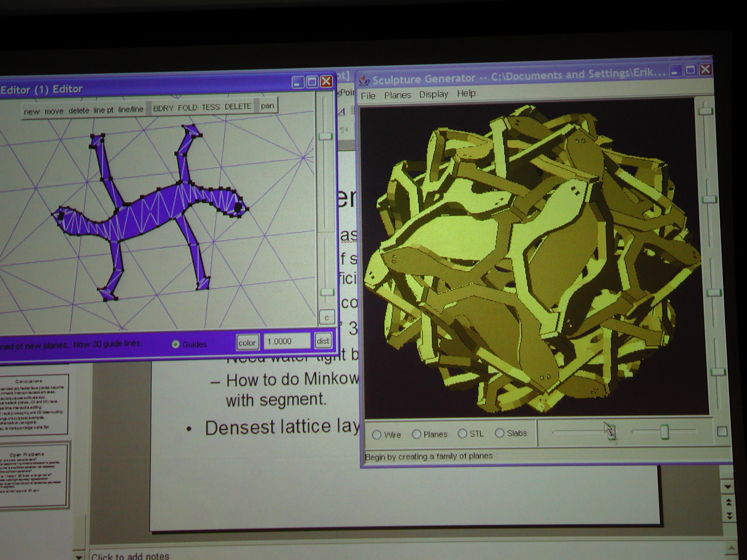Select the Wire display mode

(x=377, y=435)
